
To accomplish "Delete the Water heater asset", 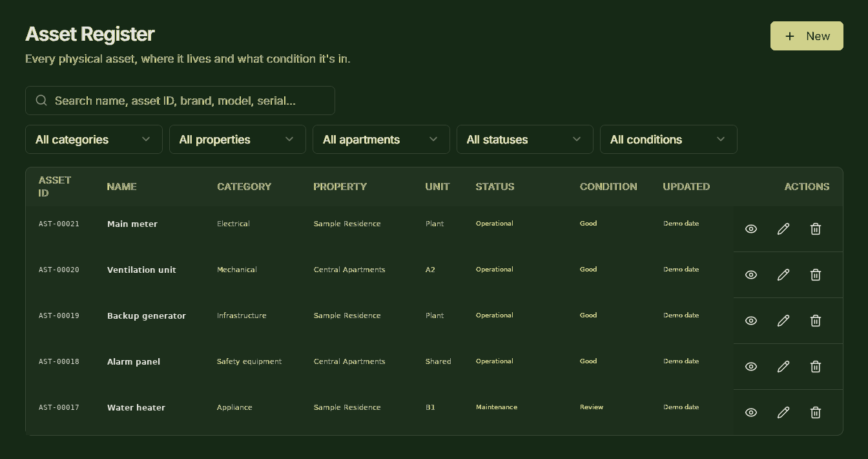I will click(816, 412).
